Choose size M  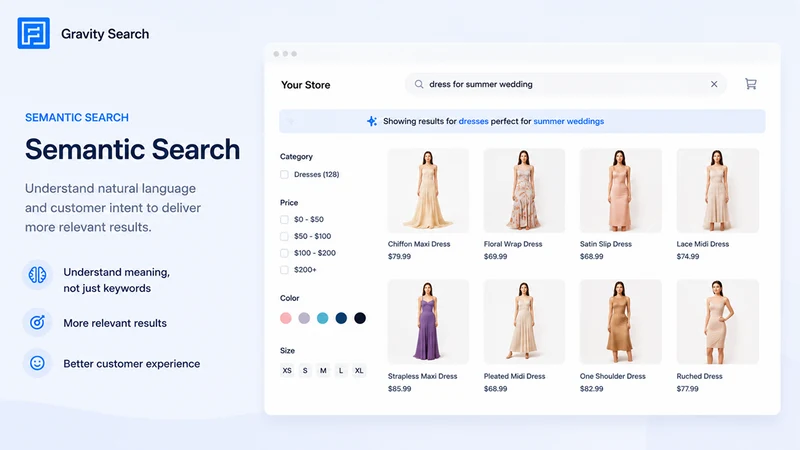323,370
